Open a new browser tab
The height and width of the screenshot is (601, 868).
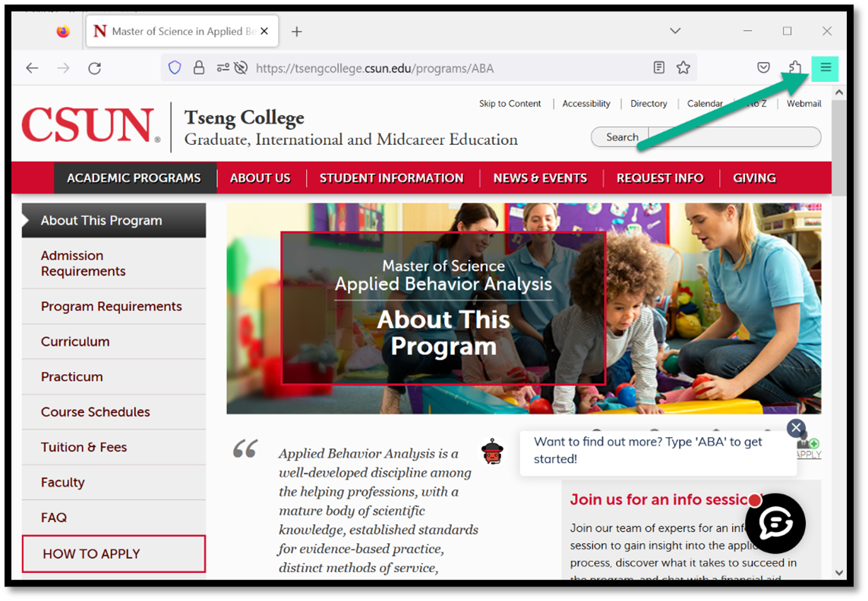point(297,31)
